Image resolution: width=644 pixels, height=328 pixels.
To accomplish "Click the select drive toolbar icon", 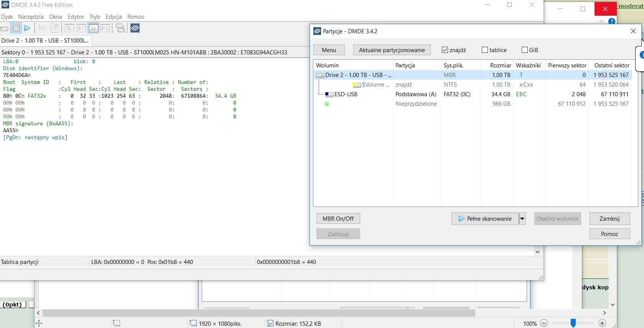I will 4,28.
